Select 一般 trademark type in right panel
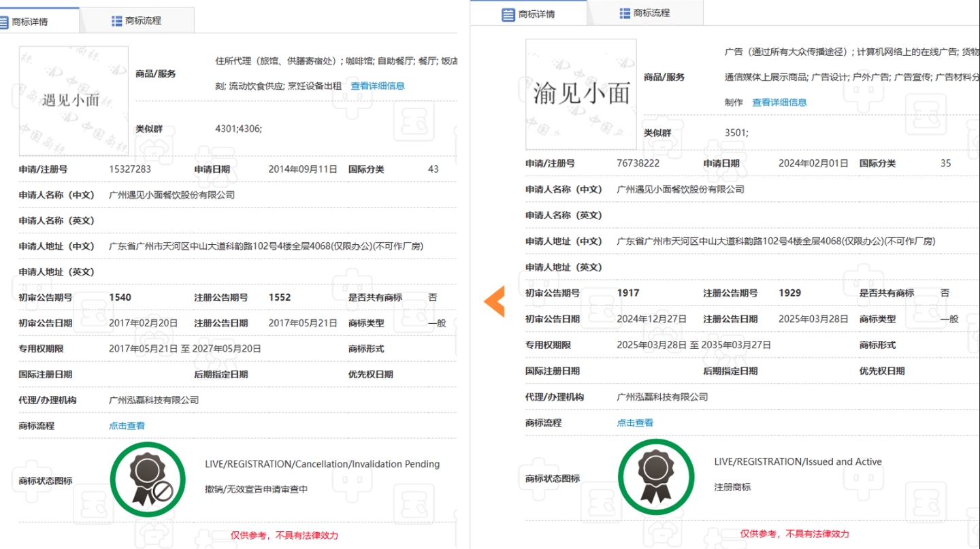The width and height of the screenshot is (980, 549). pos(949,318)
